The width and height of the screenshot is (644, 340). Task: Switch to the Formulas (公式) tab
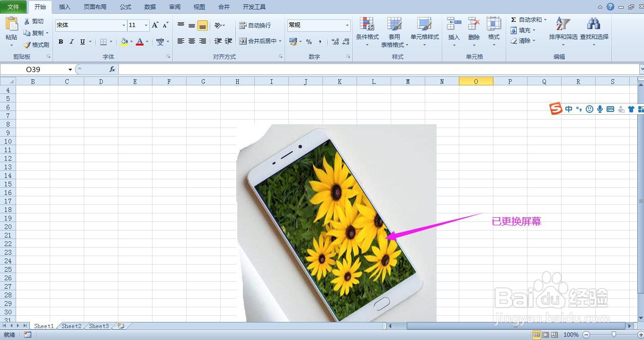125,7
